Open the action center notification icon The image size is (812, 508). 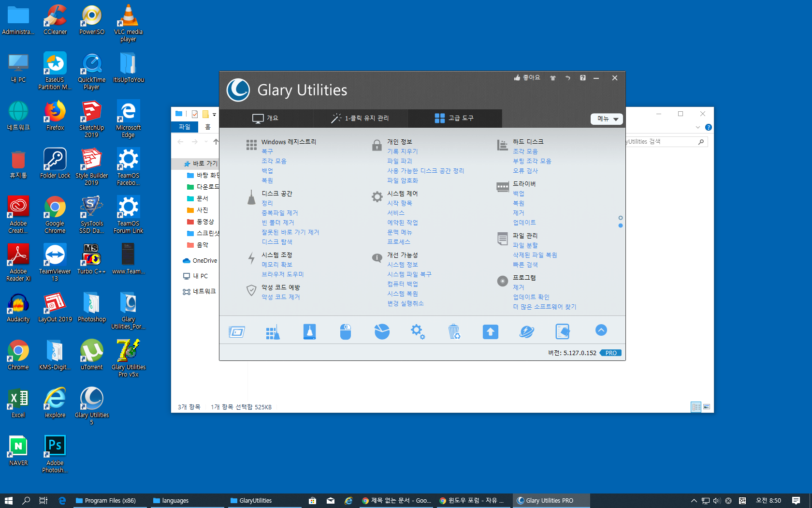796,501
